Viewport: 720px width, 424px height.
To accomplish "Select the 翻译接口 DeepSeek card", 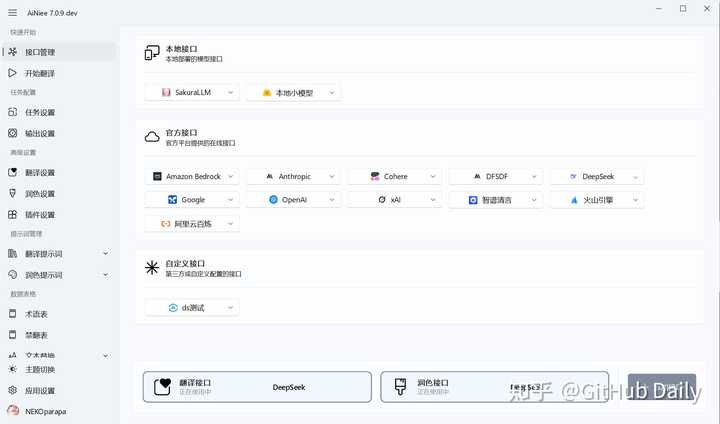I will pyautogui.click(x=256, y=387).
